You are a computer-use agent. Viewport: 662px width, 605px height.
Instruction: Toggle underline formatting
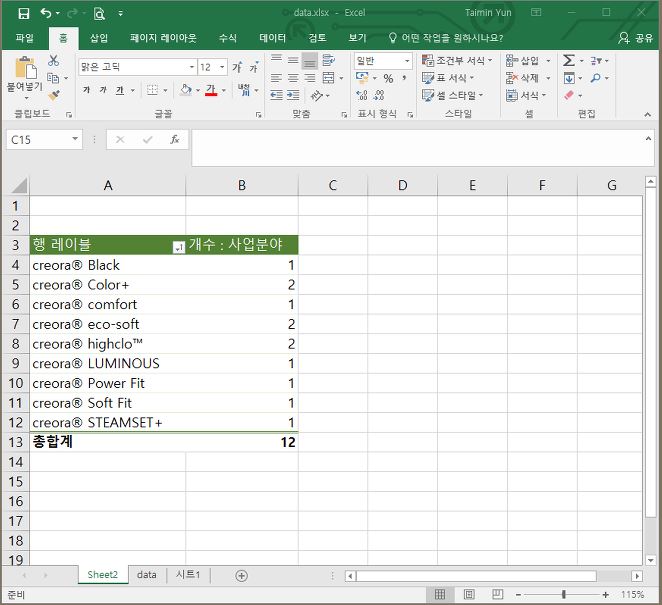pyautogui.click(x=120, y=90)
